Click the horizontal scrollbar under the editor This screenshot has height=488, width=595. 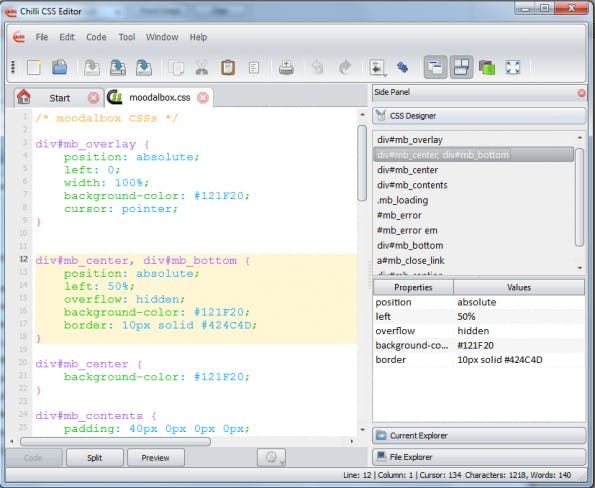pyautogui.click(x=115, y=442)
